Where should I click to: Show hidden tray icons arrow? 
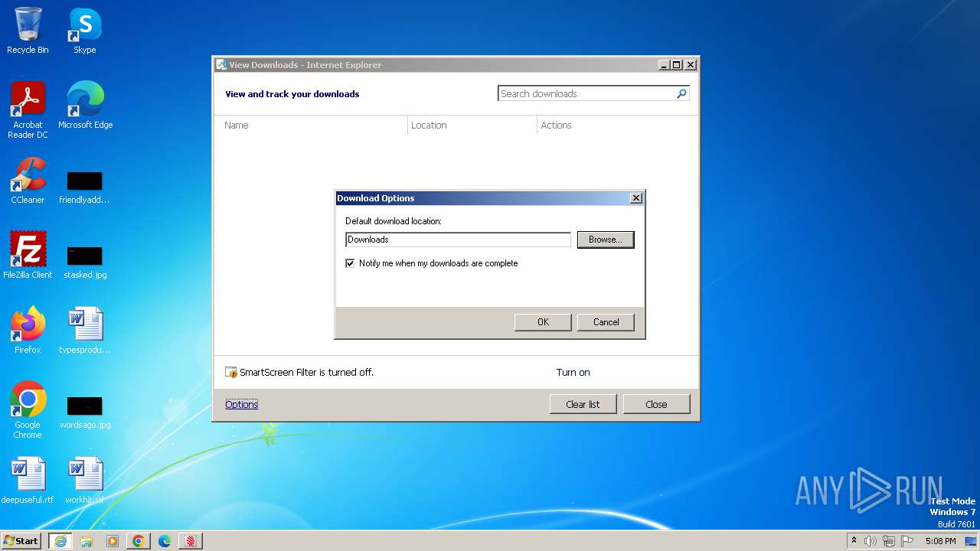coord(854,540)
